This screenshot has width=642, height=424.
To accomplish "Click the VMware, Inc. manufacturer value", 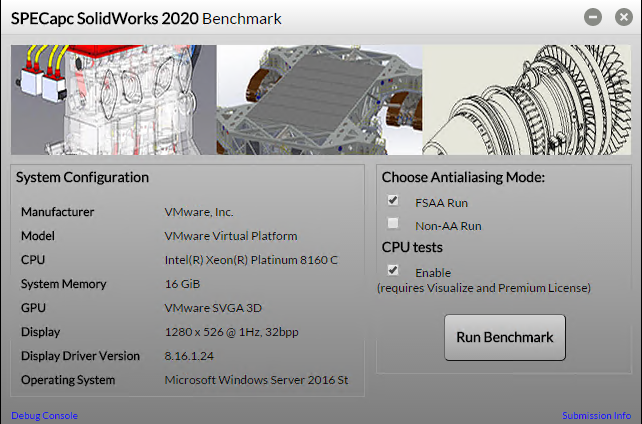I will click(199, 212).
